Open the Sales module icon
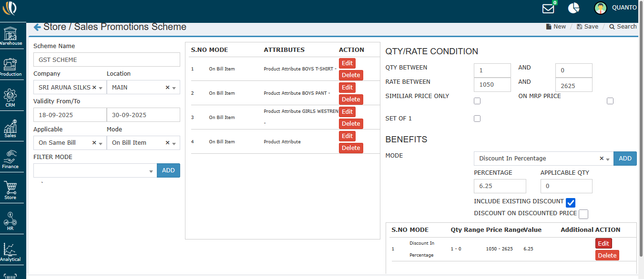 click(x=10, y=129)
